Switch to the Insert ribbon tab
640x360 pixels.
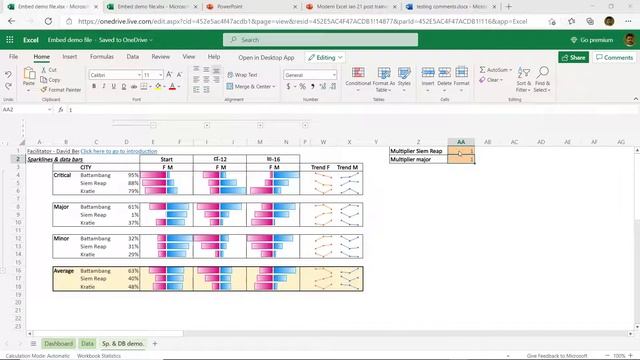(70, 57)
